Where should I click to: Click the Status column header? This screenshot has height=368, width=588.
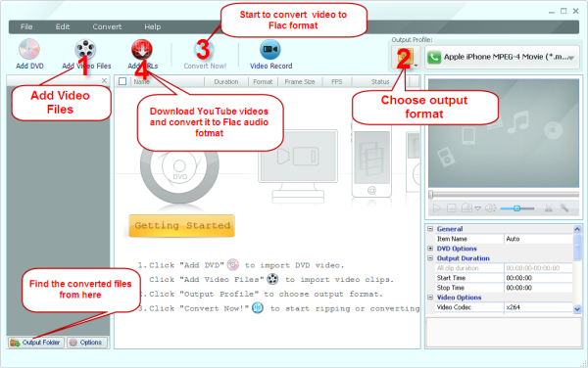click(380, 81)
